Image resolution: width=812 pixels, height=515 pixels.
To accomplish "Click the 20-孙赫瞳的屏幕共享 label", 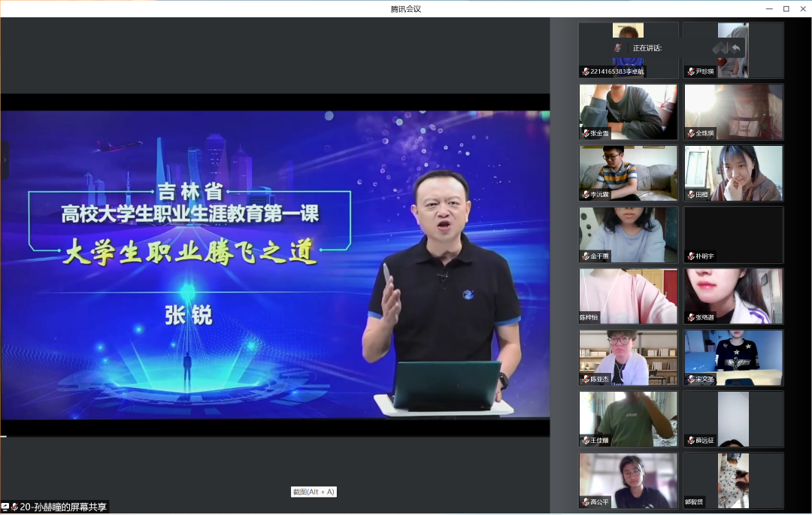I will pos(63,507).
